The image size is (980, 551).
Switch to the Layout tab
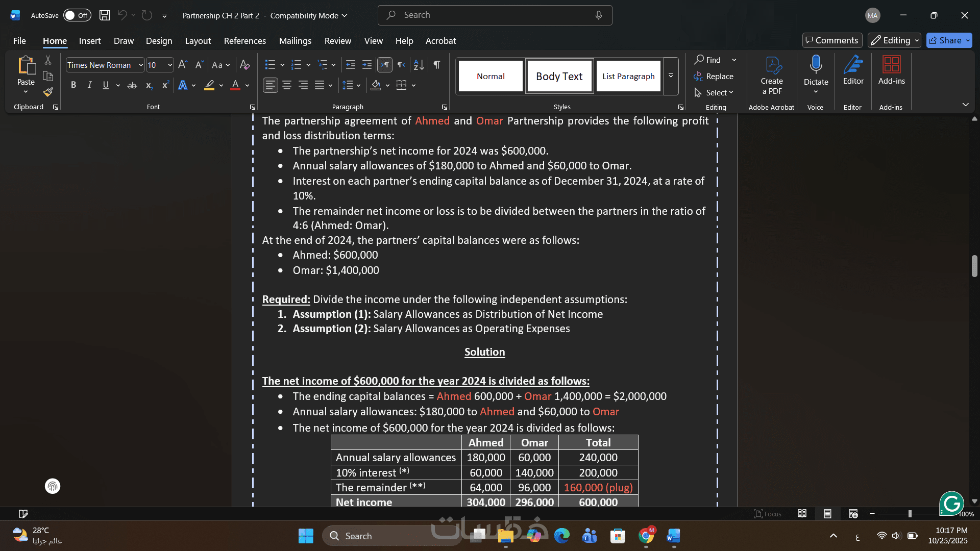pyautogui.click(x=198, y=41)
